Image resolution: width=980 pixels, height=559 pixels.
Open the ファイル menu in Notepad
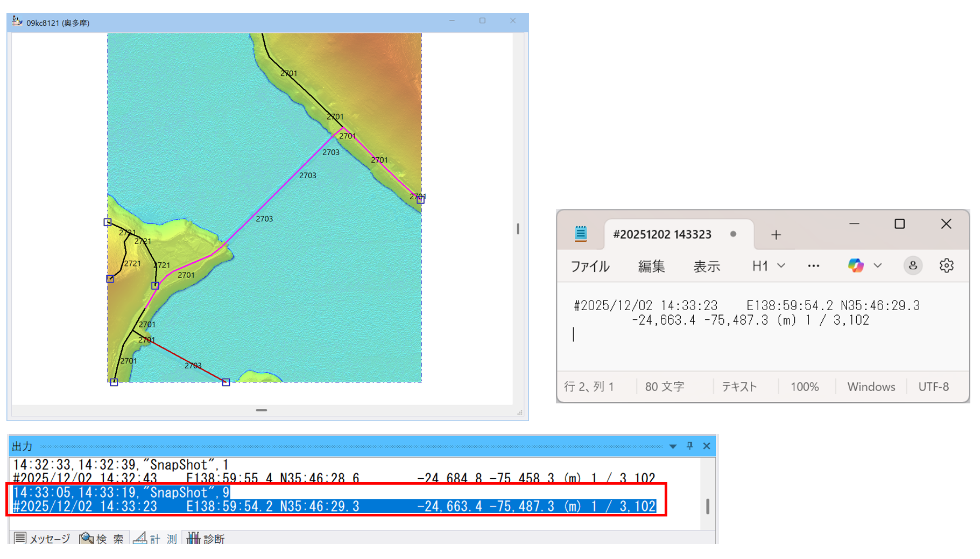tap(590, 267)
